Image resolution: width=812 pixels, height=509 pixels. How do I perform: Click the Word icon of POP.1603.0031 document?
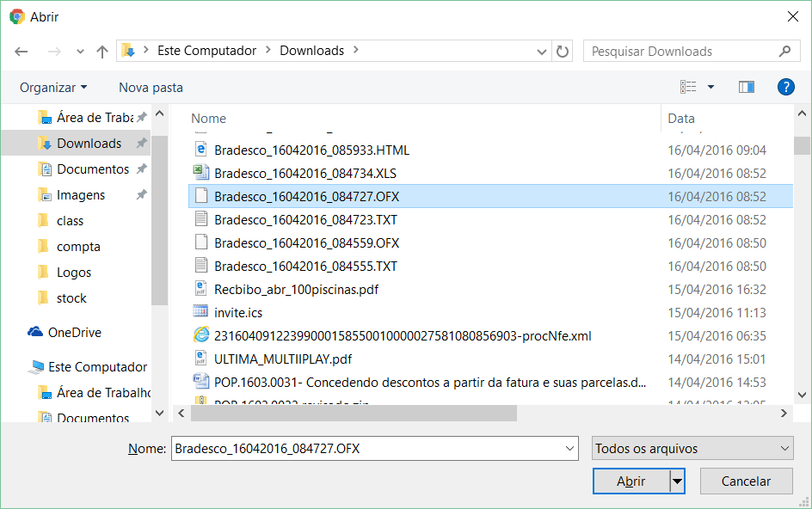(201, 382)
